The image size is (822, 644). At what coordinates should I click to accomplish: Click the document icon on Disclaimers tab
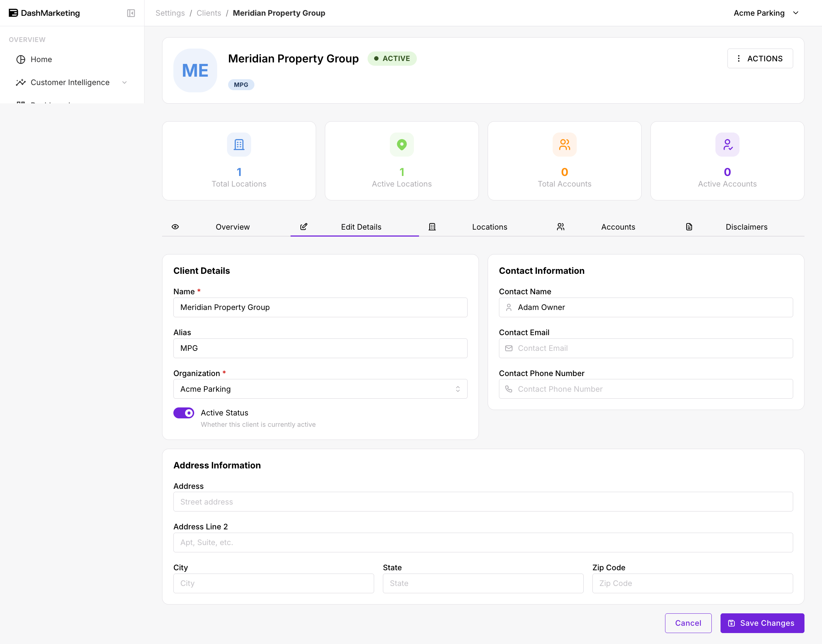[690, 227]
